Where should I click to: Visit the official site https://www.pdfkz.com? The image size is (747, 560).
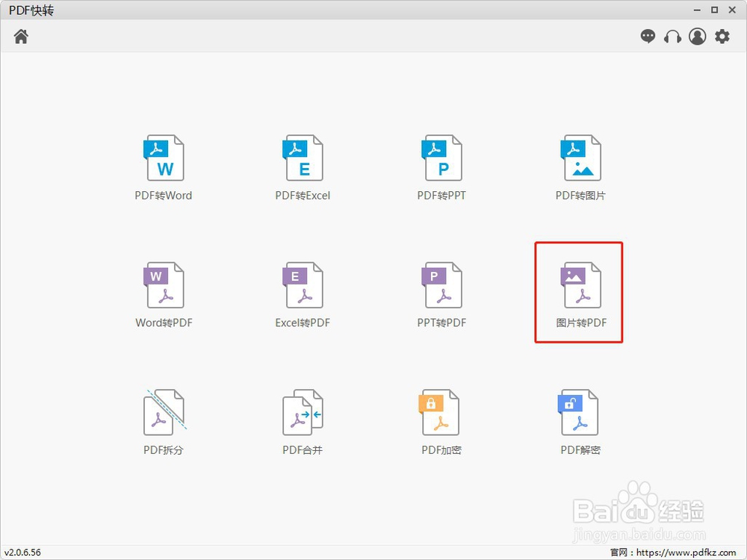click(686, 553)
